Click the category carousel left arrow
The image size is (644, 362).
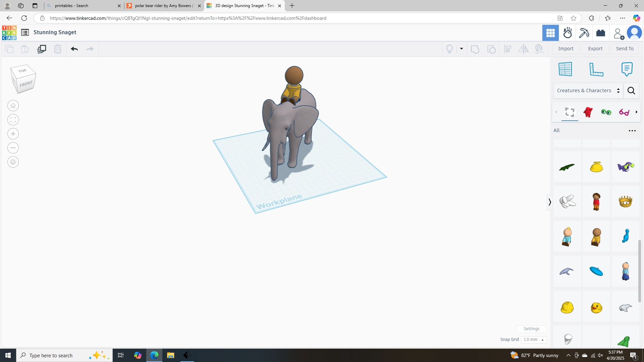pos(556,112)
